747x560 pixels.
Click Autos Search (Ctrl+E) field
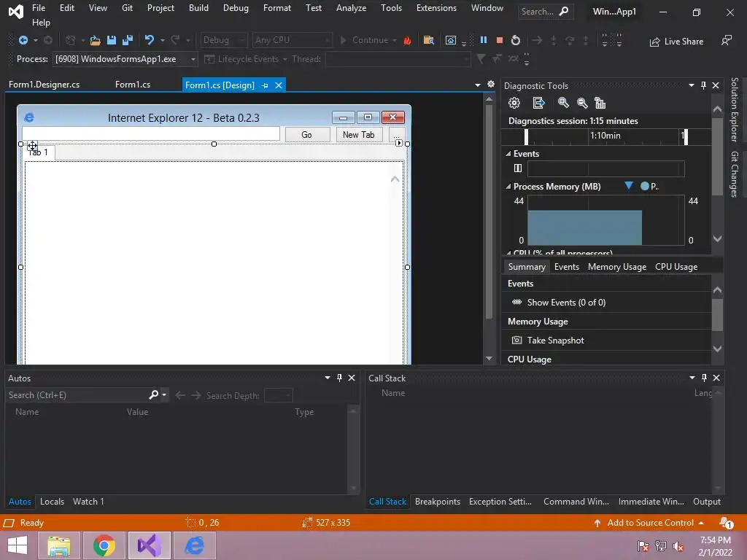[x=77, y=395]
